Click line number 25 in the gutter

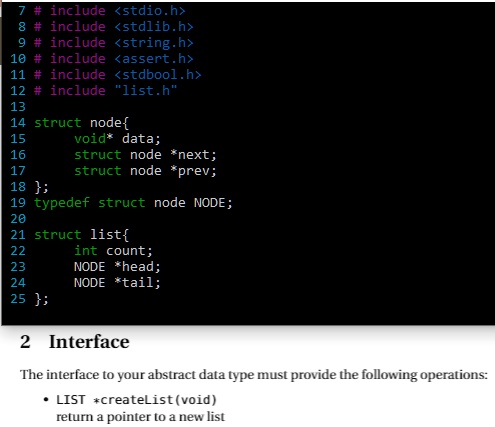pos(18,299)
